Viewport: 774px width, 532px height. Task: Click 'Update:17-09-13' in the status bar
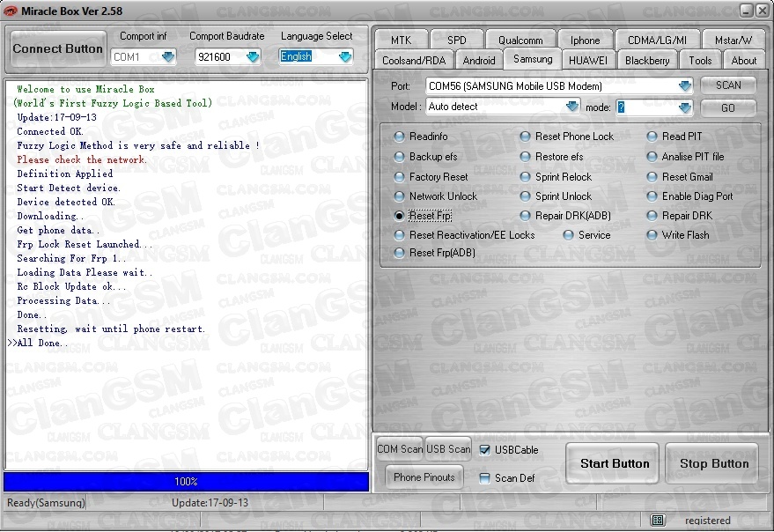coord(210,503)
